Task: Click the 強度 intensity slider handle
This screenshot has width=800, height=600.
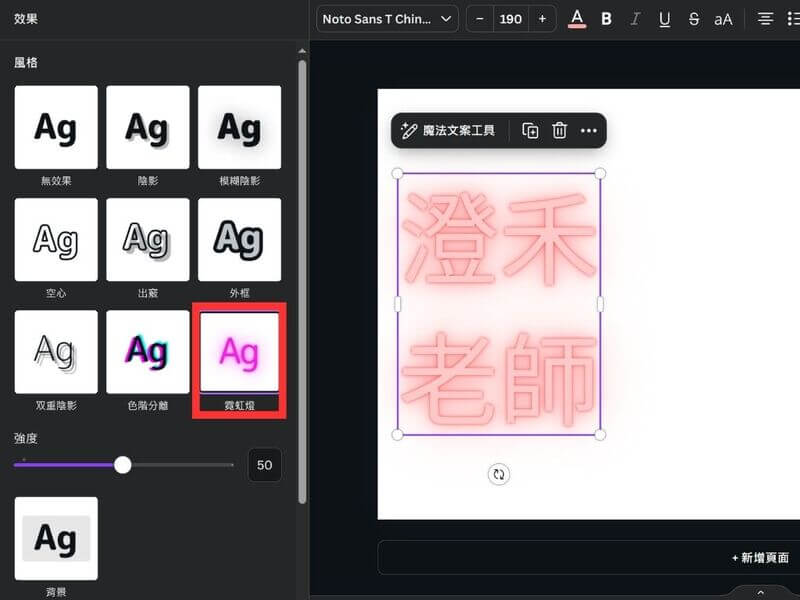Action: click(x=123, y=465)
